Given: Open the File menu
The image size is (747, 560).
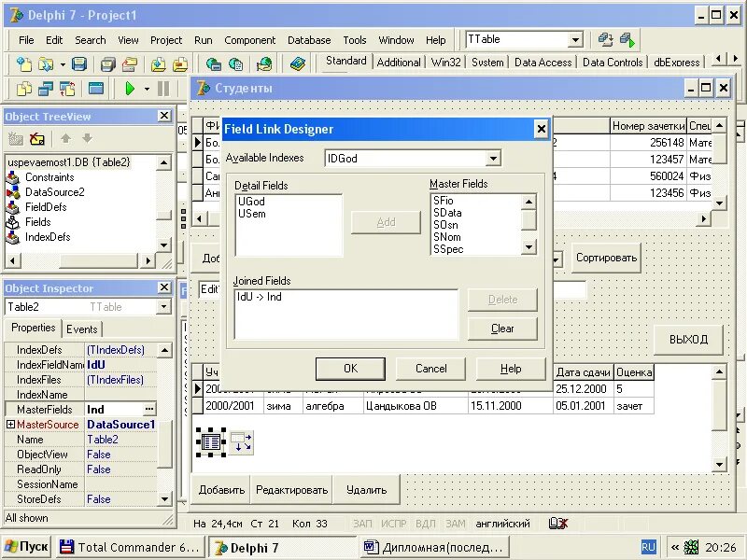Looking at the screenshot, I should pos(26,40).
